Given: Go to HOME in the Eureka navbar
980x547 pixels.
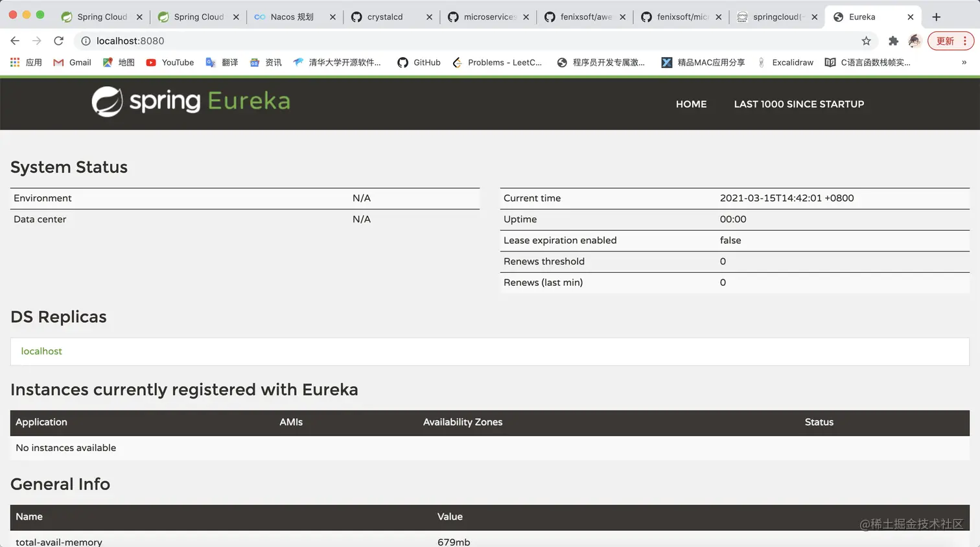Looking at the screenshot, I should (691, 104).
